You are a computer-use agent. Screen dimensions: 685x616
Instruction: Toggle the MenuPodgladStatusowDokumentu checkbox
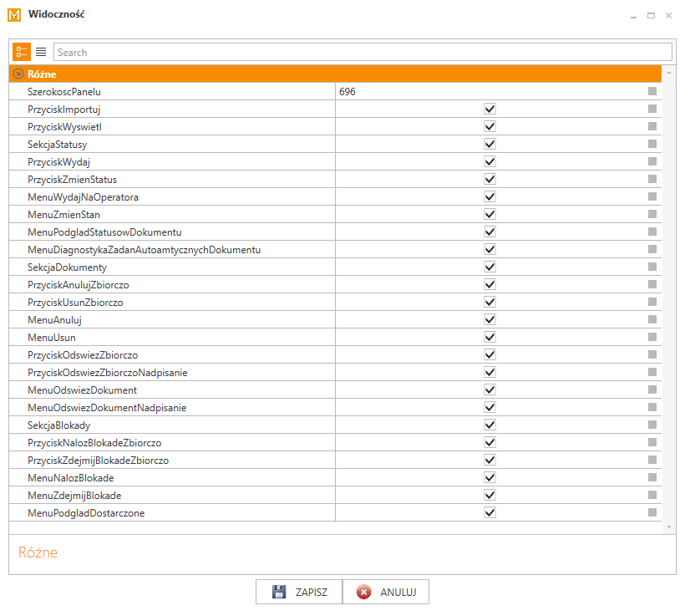point(490,232)
